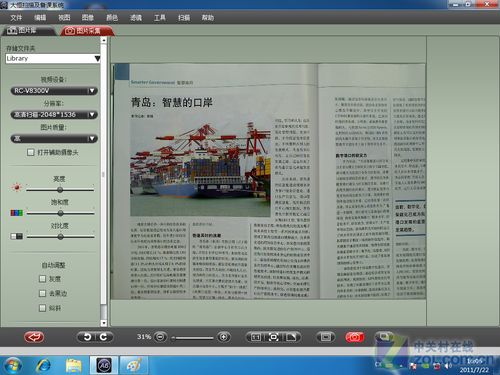Image resolution: width=500 pixels, height=375 pixels.
Task: Open the 图像 menu
Action: tap(88, 18)
